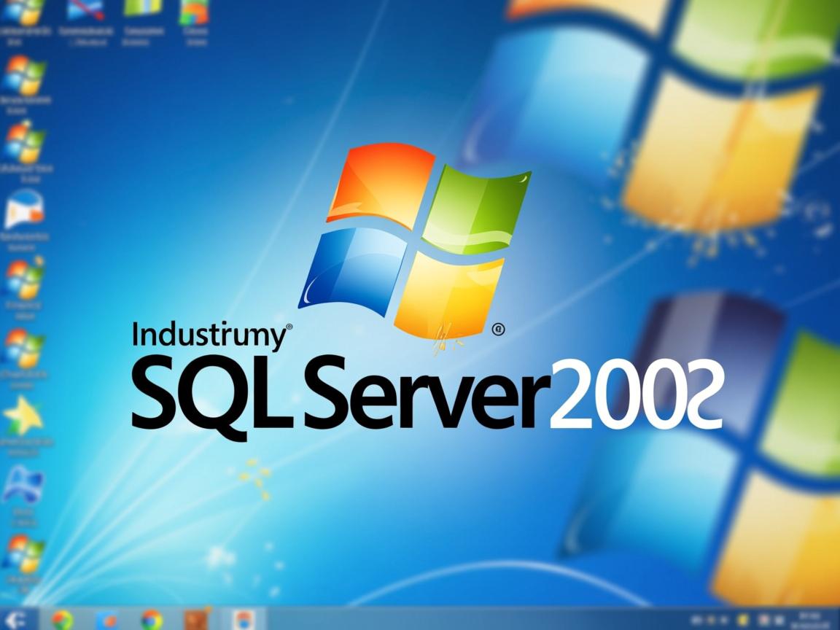The height and width of the screenshot is (630, 840).
Task: Open the volume control in the system tray
Action: click(778, 619)
